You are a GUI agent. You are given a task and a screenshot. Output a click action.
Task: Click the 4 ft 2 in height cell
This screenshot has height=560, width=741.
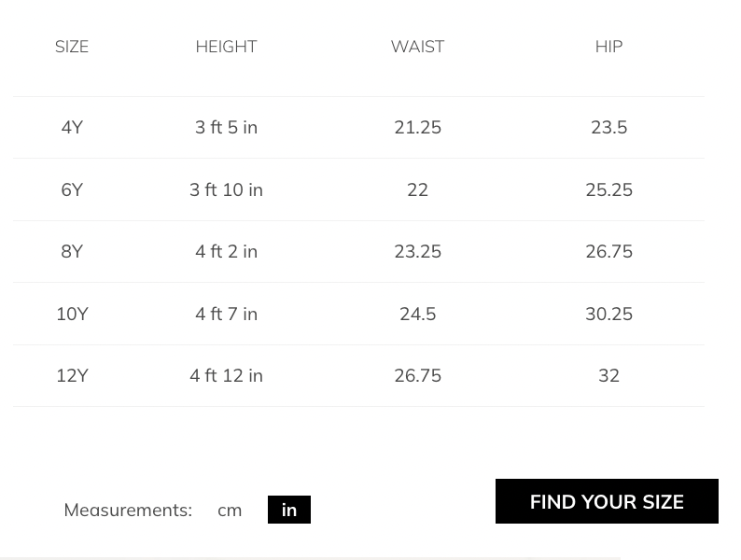[226, 251]
